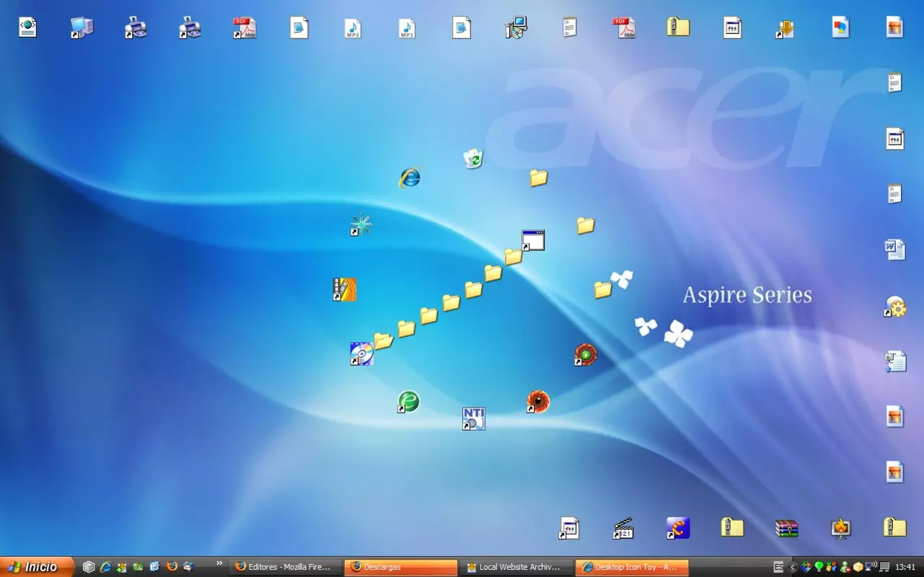Viewport: 924px width, 577px height.
Task: Select the Word document icon
Action: [x=895, y=250]
